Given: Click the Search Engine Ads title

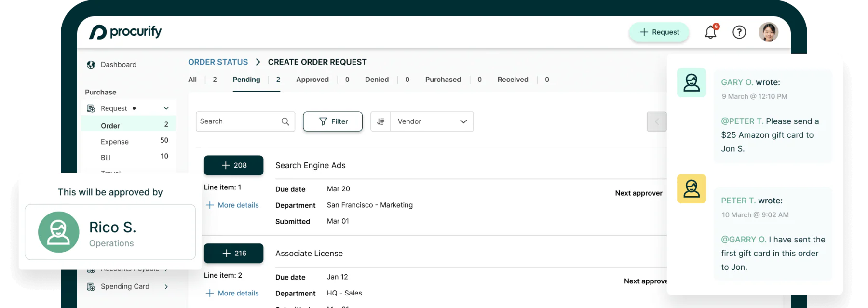Looking at the screenshot, I should 311,165.
